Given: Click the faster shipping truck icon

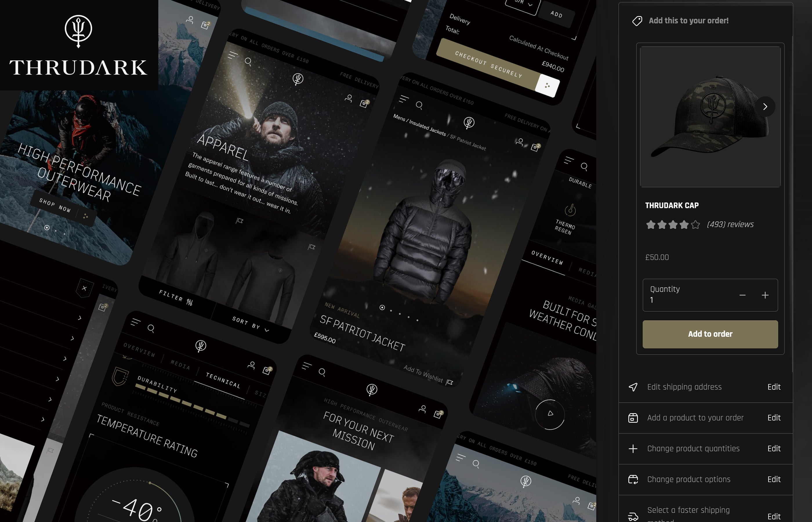Looking at the screenshot, I should tap(633, 516).
